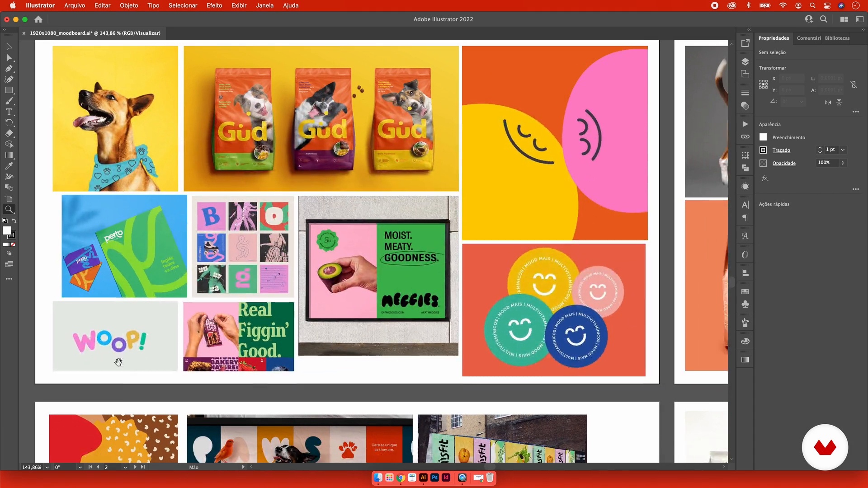Open the Color palette panel icon
This screenshot has height=488, width=868.
(745, 341)
